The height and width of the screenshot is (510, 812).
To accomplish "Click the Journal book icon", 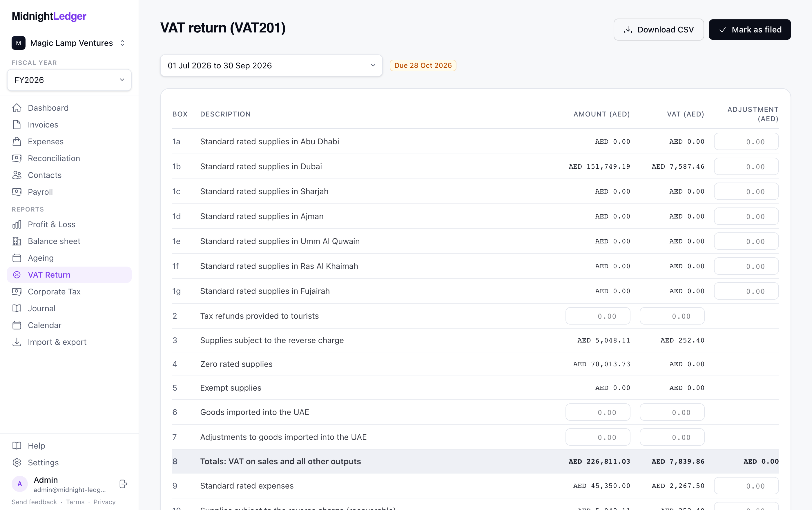I will click(x=17, y=309).
